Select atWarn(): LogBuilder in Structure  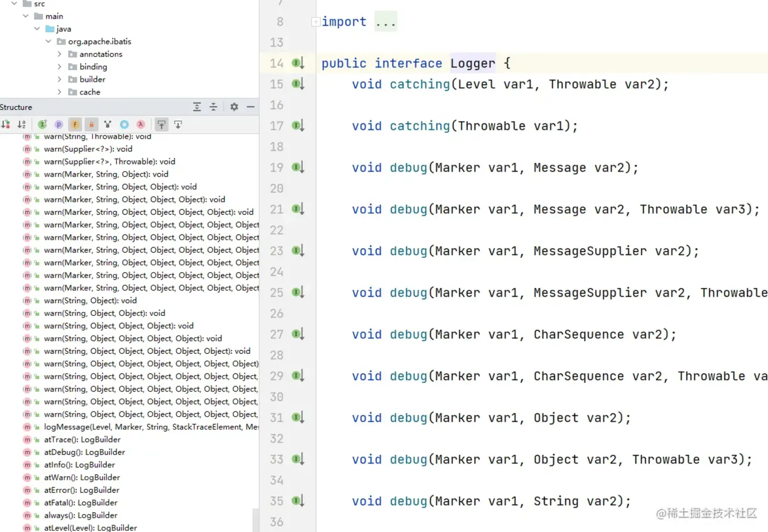(x=82, y=477)
